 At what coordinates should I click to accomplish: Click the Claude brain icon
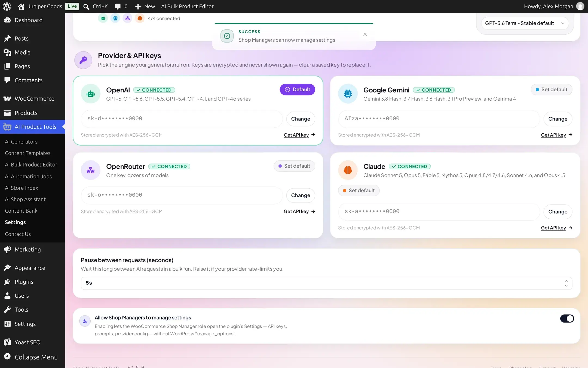click(348, 170)
